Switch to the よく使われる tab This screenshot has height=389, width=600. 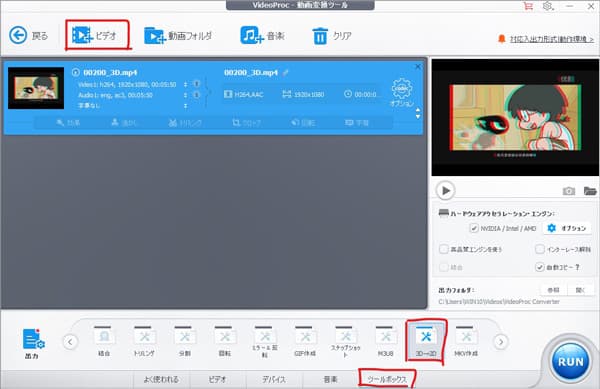tap(161, 379)
